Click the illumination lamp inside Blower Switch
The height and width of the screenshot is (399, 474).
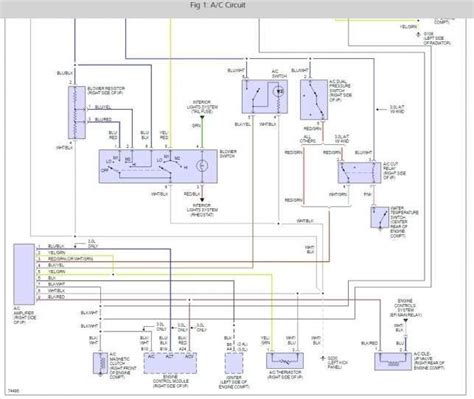coord(202,166)
